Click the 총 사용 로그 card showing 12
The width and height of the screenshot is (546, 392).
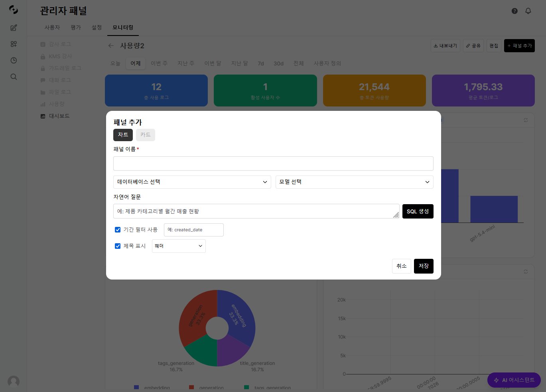coord(156,91)
